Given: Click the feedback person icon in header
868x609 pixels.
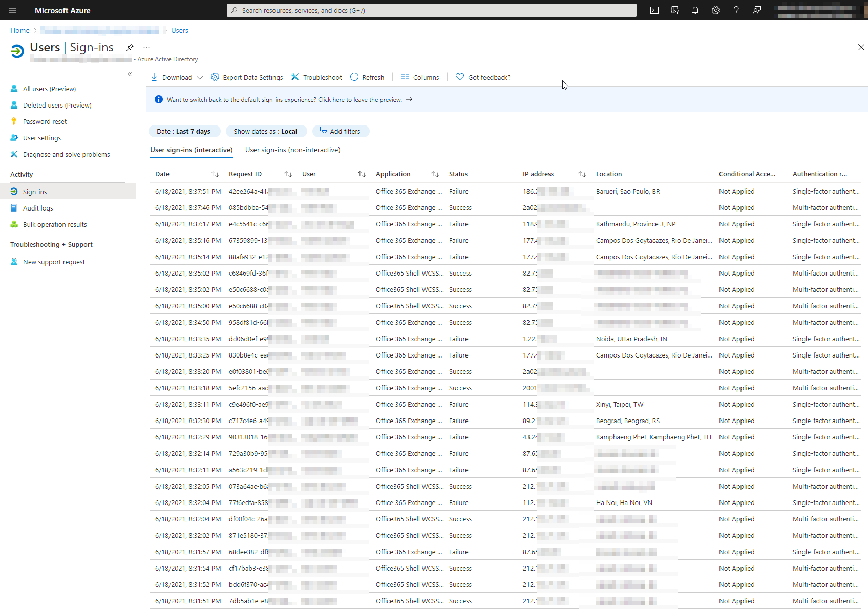Looking at the screenshot, I should click(x=756, y=10).
